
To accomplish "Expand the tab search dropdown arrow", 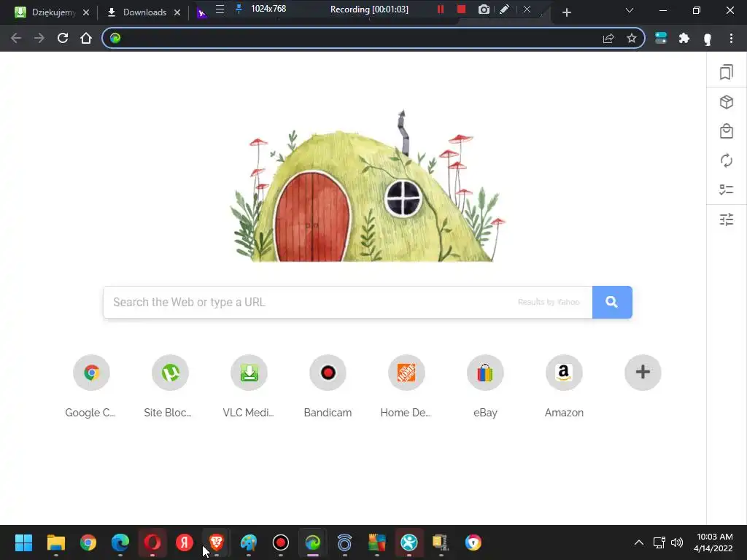I will click(630, 10).
